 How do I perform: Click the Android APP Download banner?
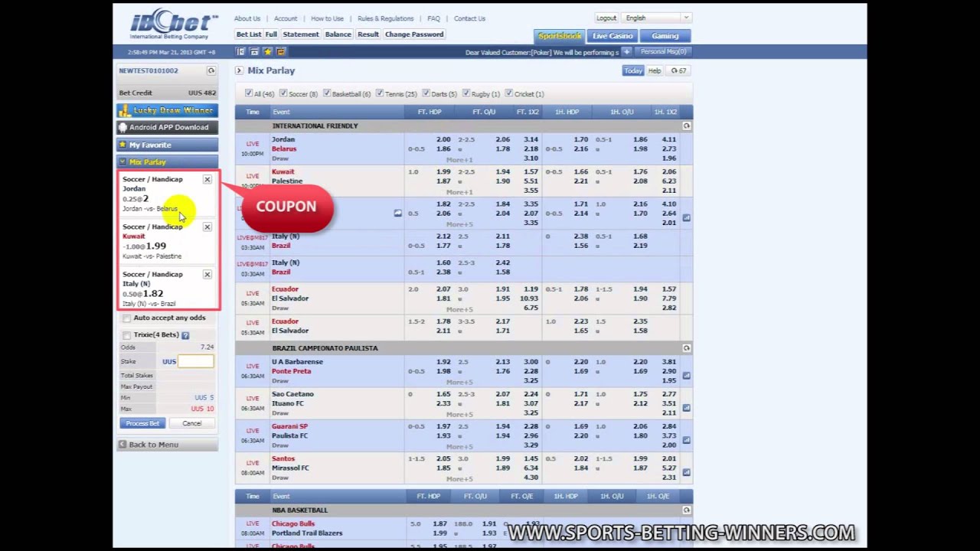pyautogui.click(x=167, y=127)
